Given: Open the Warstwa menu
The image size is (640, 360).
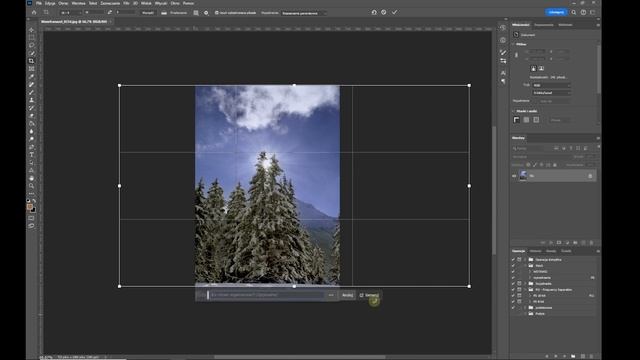Looking at the screenshot, I should tap(78, 3).
